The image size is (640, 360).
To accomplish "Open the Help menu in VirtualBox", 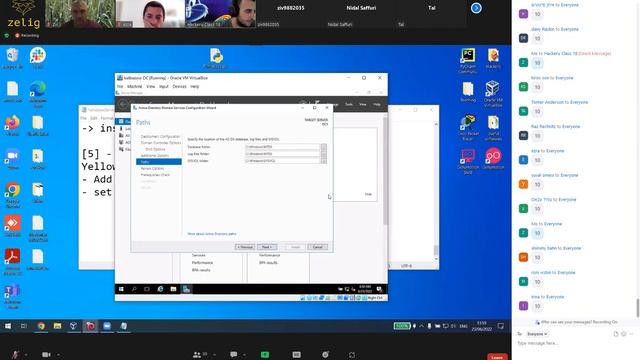I will pyautogui.click(x=195, y=87).
